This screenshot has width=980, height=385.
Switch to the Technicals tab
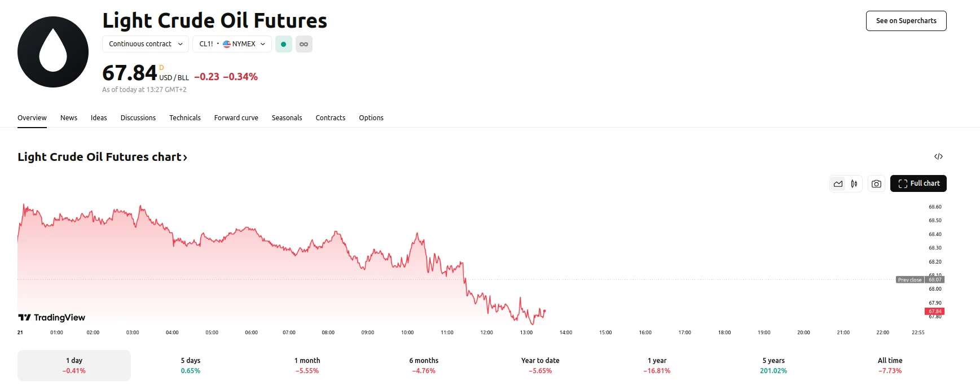tap(184, 117)
